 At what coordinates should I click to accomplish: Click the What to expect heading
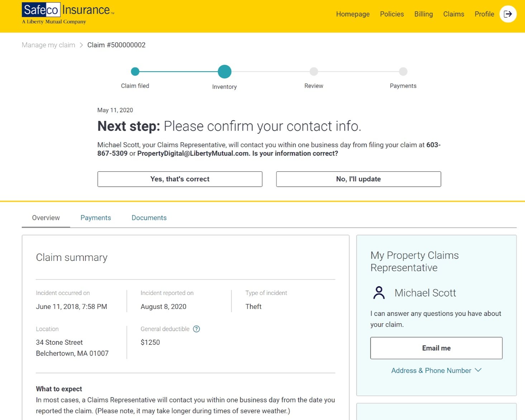pyautogui.click(x=59, y=389)
